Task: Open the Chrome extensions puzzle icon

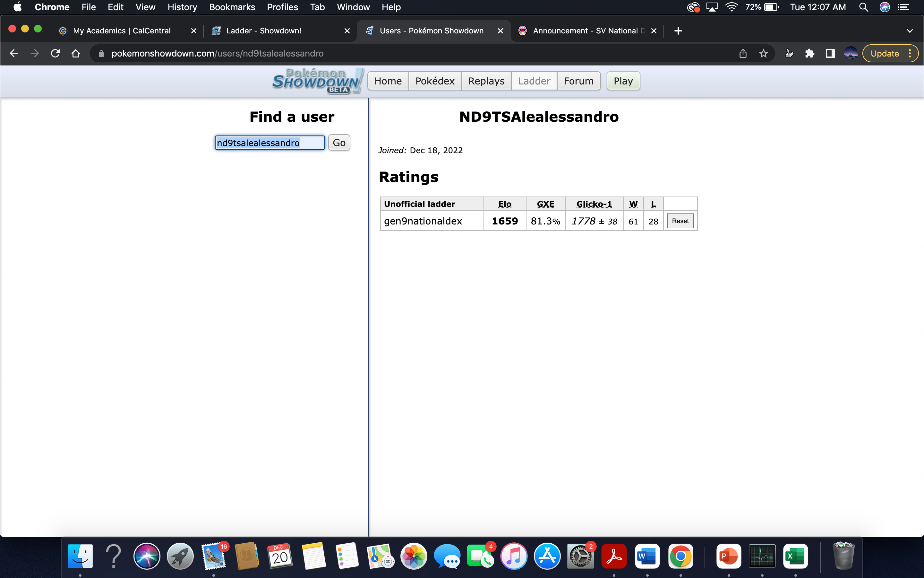Action: click(x=809, y=54)
